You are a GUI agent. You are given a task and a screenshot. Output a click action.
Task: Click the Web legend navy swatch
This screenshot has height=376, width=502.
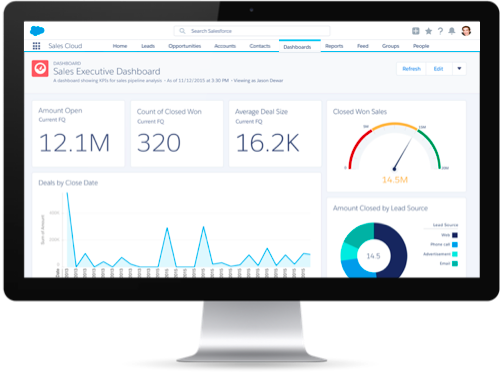click(455, 235)
